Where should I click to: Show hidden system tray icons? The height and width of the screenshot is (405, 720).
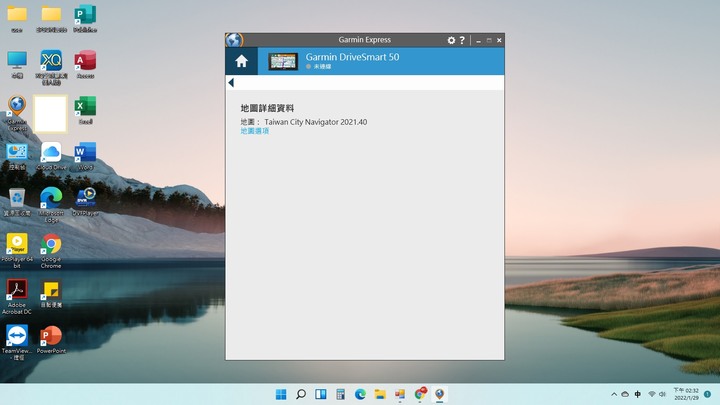click(614, 394)
